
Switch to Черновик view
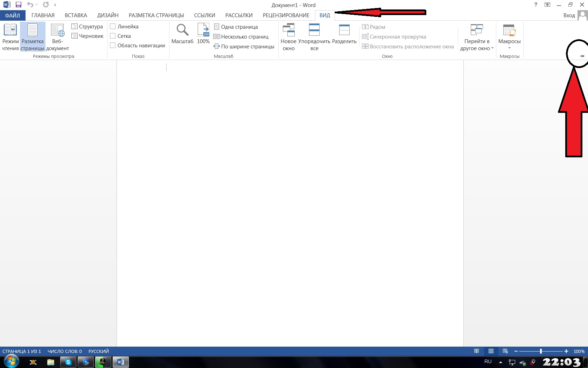87,36
